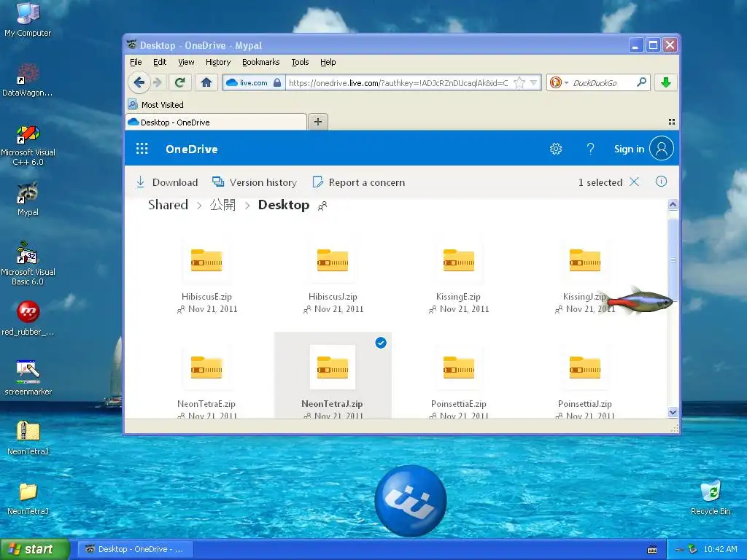Click the KissingE.zip folder icon
The height and width of the screenshot is (560, 747).
click(459, 260)
